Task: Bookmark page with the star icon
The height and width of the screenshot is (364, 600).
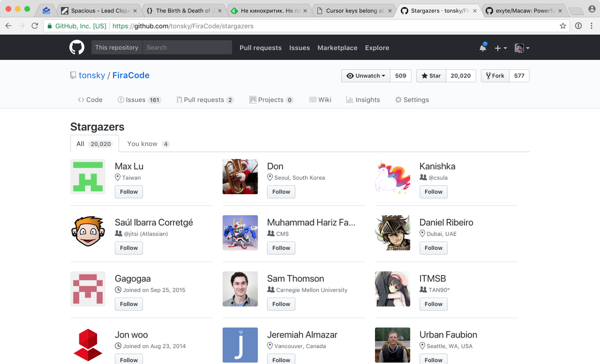Action: pyautogui.click(x=563, y=26)
